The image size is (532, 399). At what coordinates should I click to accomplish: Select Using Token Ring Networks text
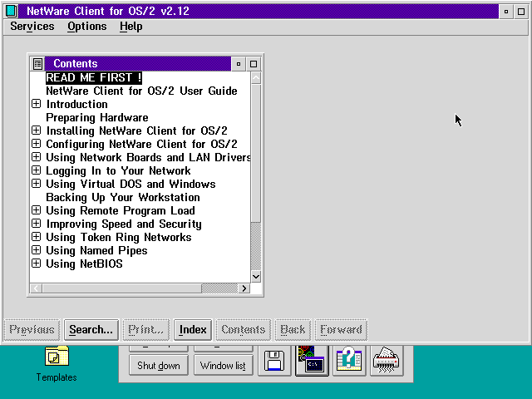(x=119, y=237)
